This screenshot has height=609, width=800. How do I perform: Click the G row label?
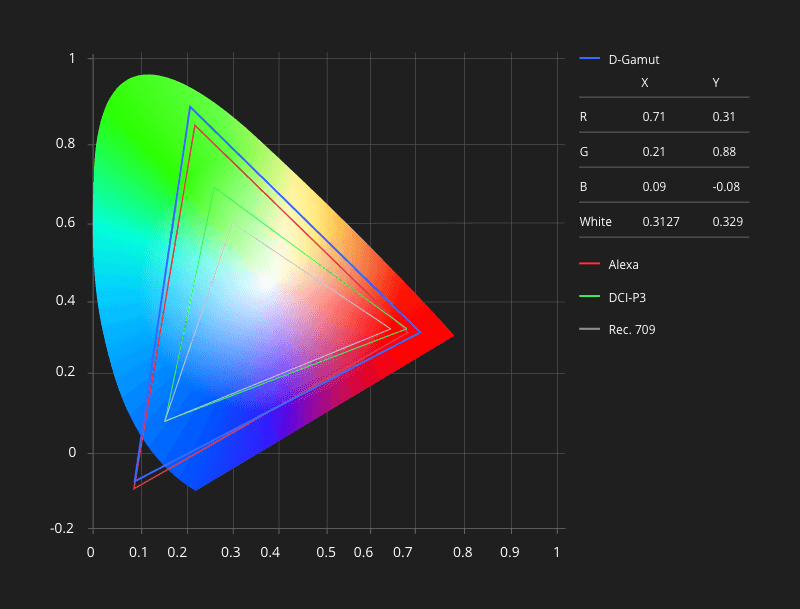[584, 152]
